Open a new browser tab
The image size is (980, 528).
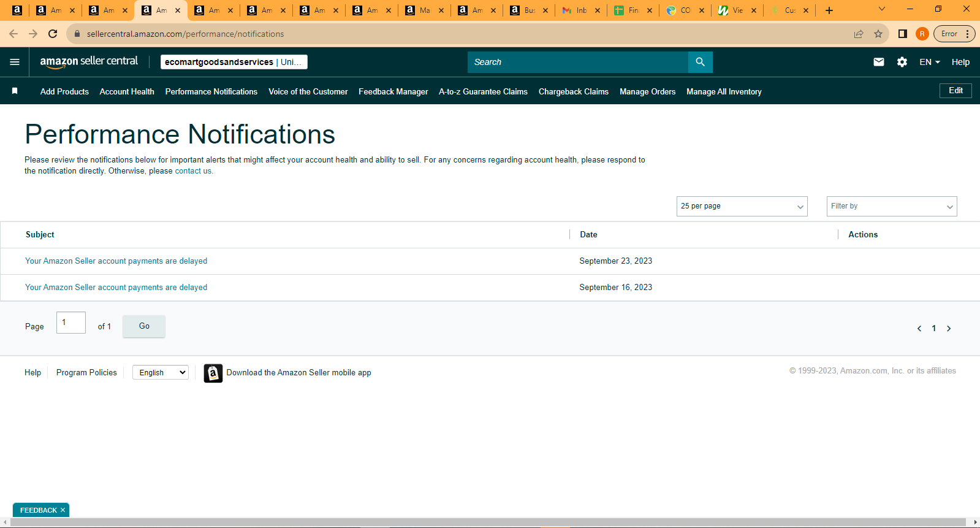(x=829, y=10)
